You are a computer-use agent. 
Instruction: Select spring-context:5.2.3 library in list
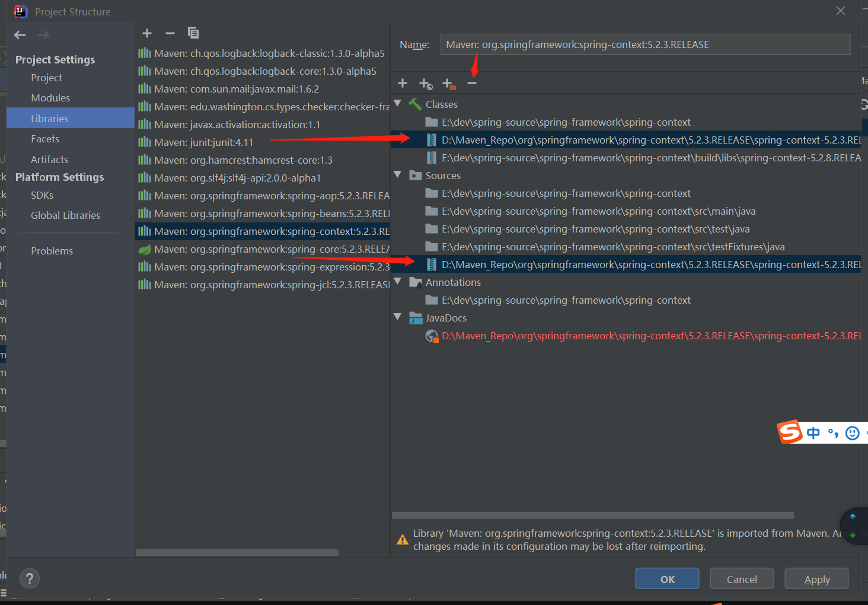tap(263, 231)
